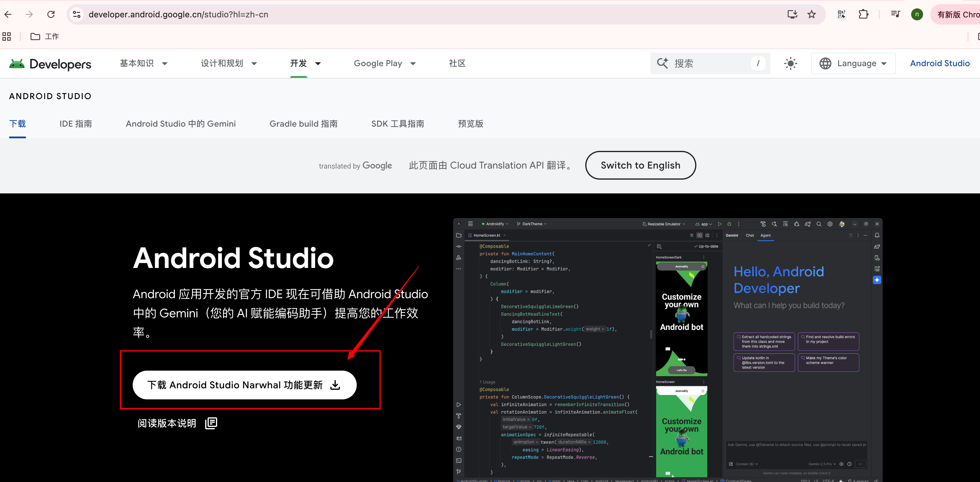This screenshot has width=980, height=482.
Task: Switch to the Agent tab in Gemini panel
Action: tap(766, 235)
